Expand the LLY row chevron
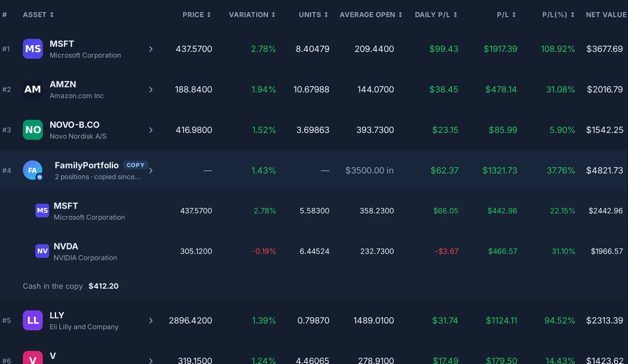The height and width of the screenshot is (364, 628). (151, 320)
